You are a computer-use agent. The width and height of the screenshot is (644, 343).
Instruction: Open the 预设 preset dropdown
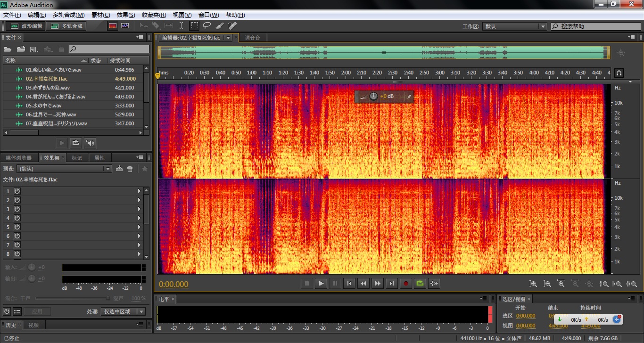(x=64, y=169)
